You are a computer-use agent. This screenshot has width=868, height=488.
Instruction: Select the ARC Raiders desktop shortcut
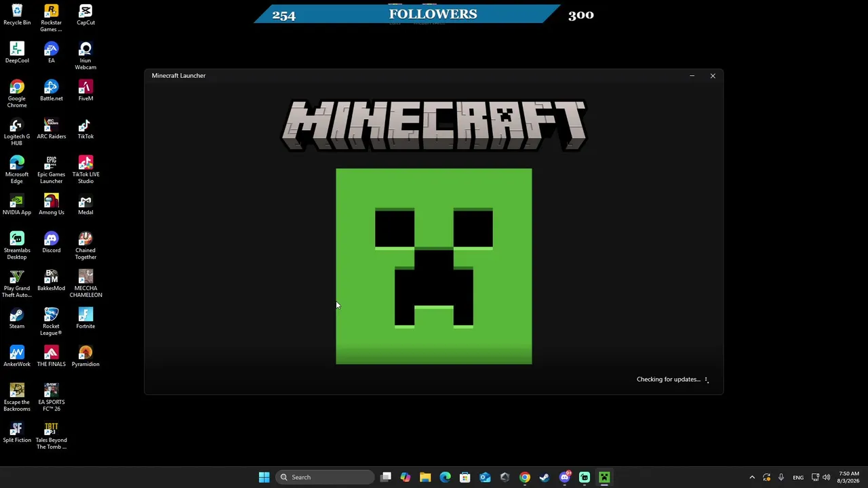coord(51,129)
